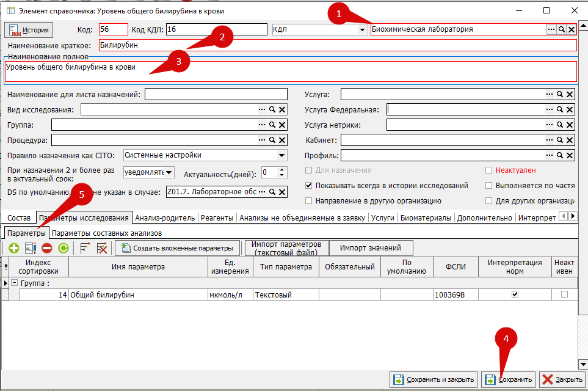Click the green add parameter icon
The height and width of the screenshot is (391, 588).
pos(14,248)
